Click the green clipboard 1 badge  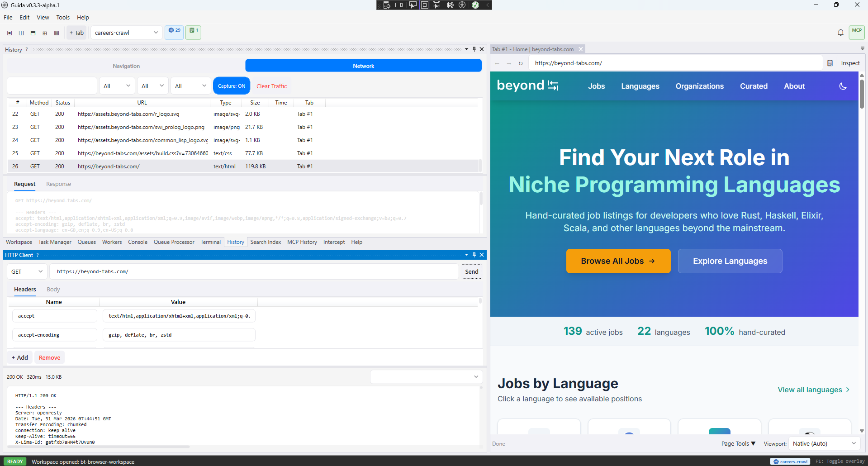194,32
